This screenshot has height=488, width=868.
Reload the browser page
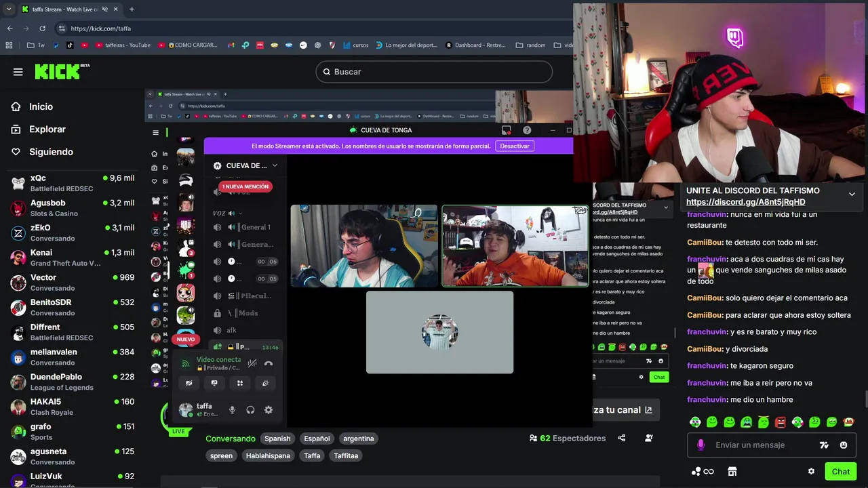pyautogui.click(x=42, y=28)
